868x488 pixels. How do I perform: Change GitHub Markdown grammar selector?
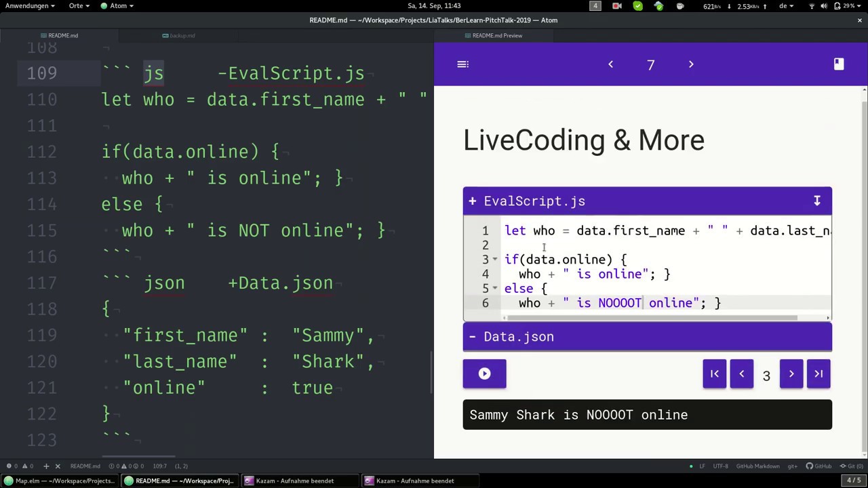[x=757, y=466]
